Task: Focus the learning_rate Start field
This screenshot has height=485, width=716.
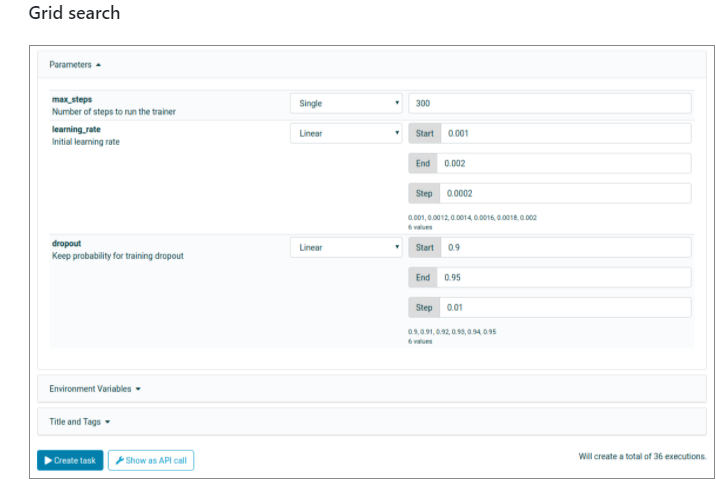Action: coord(564,133)
